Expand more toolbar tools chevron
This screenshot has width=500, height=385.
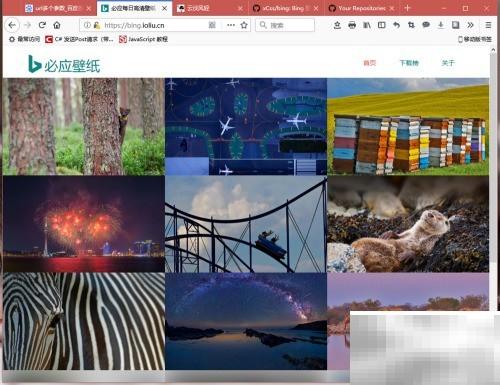pyautogui.click(x=470, y=25)
